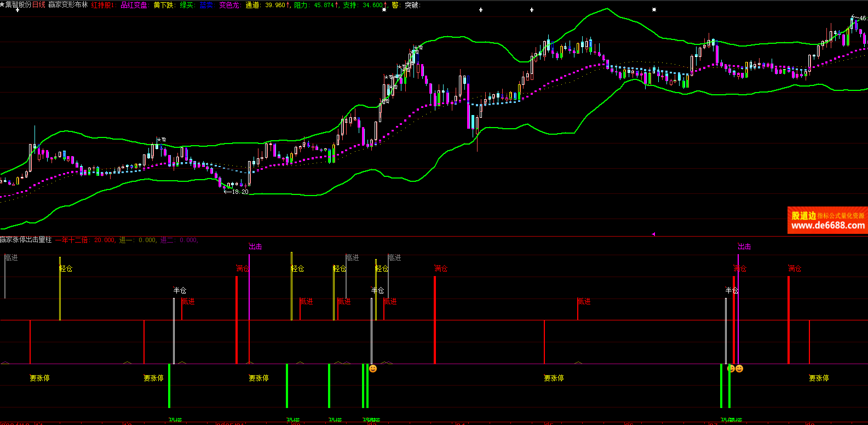
Task: Click the smiley face icon near the chart middle
Action: tap(373, 369)
